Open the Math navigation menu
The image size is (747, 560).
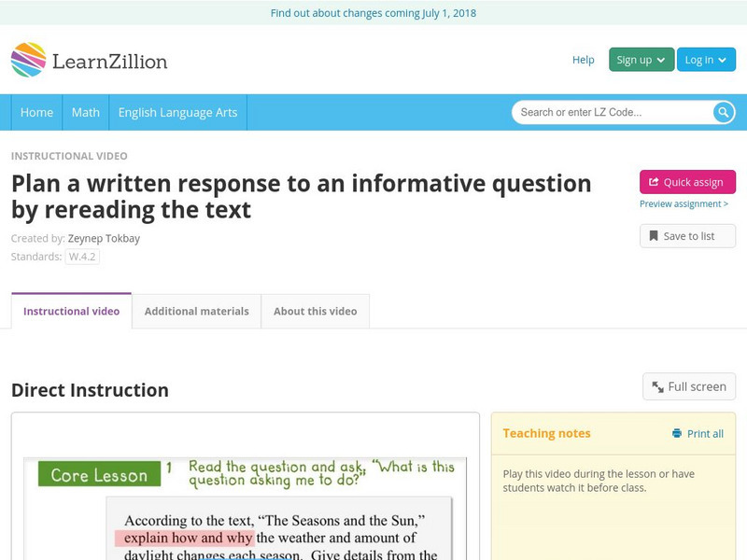pos(85,112)
